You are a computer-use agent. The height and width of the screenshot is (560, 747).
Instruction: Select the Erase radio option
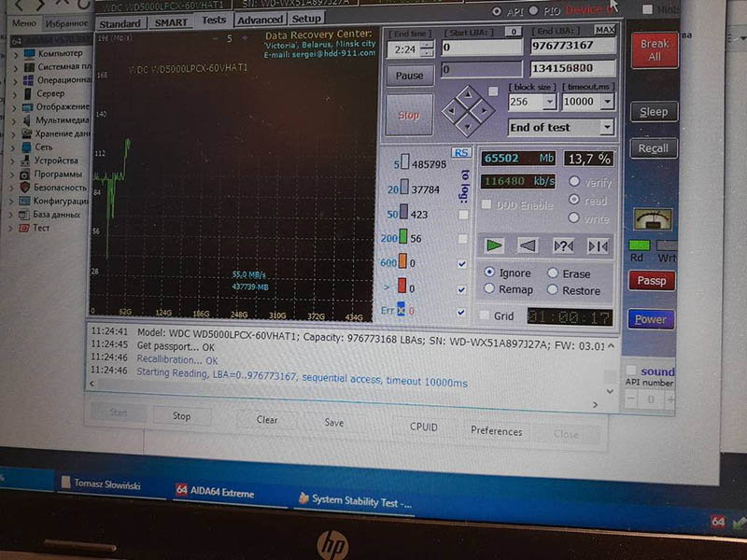pos(553,273)
